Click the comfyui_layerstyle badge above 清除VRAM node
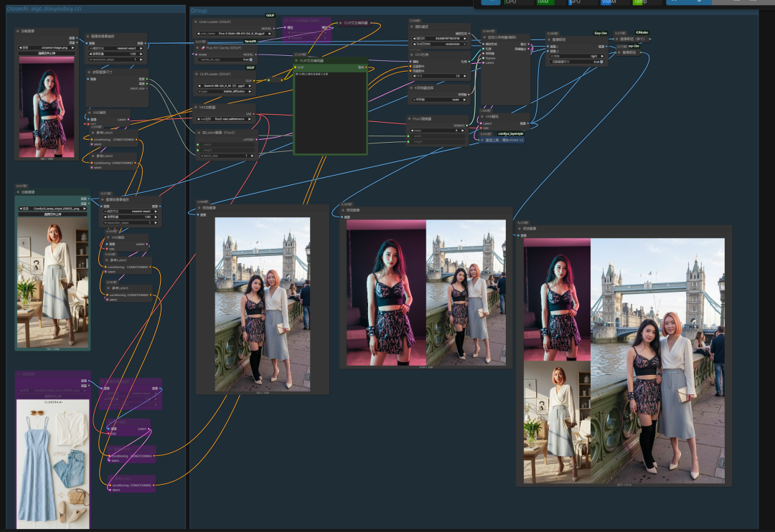 (510, 133)
